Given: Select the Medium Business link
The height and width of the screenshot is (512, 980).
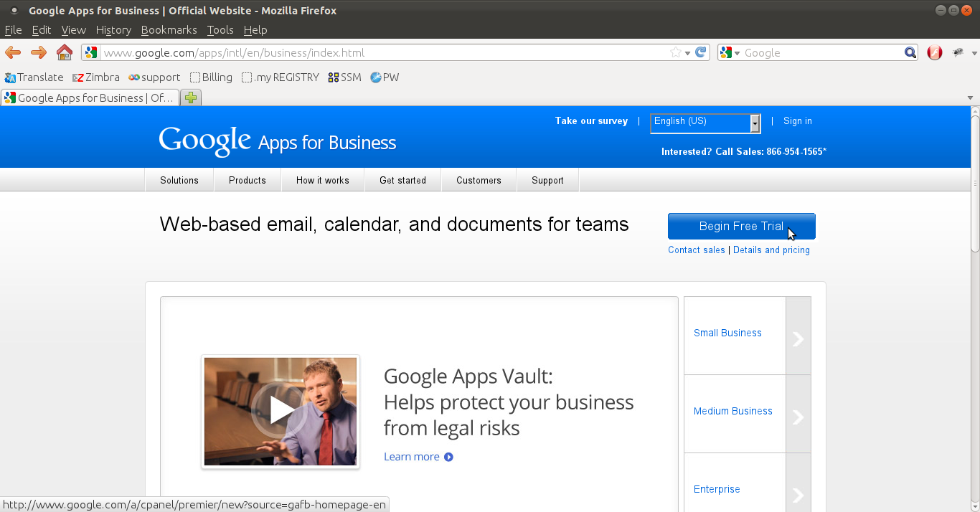Looking at the screenshot, I should (x=733, y=411).
